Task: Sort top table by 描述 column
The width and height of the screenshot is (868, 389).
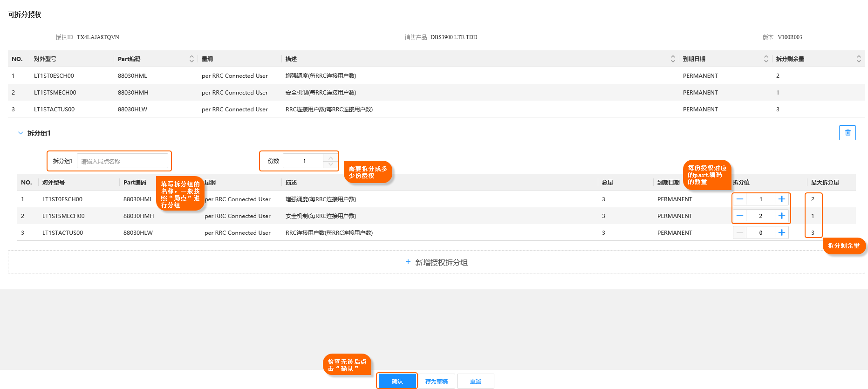Action: pyautogui.click(x=673, y=59)
